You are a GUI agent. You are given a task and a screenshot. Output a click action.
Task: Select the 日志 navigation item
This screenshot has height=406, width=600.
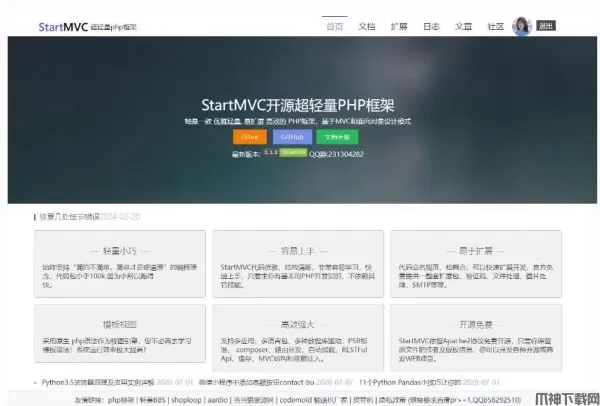[431, 26]
